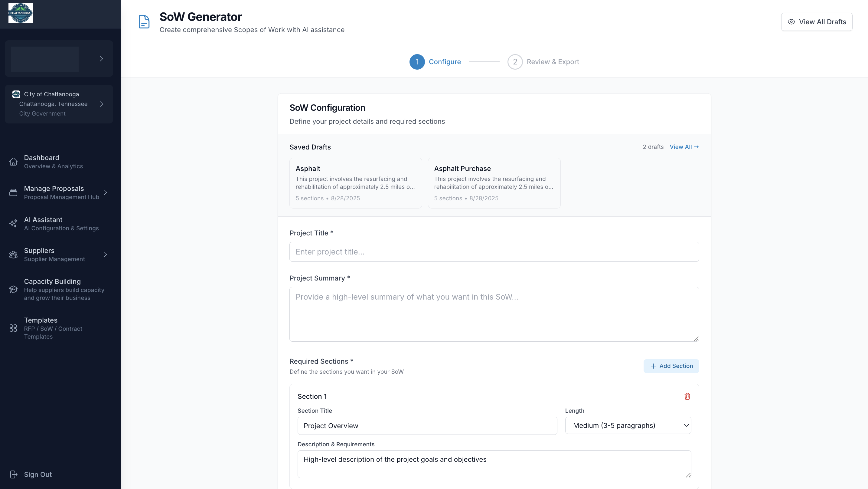Screen dimensions: 868x489
Task: Open View All drafts link
Action: point(684,147)
